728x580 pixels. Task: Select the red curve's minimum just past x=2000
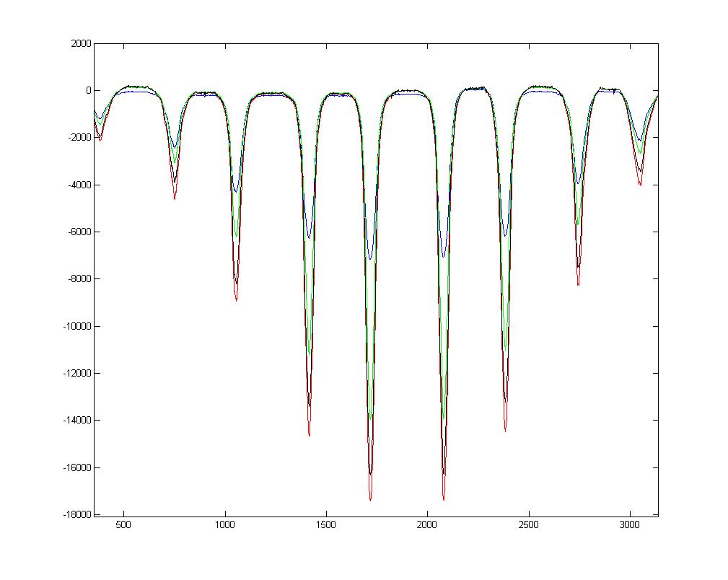click(x=444, y=499)
